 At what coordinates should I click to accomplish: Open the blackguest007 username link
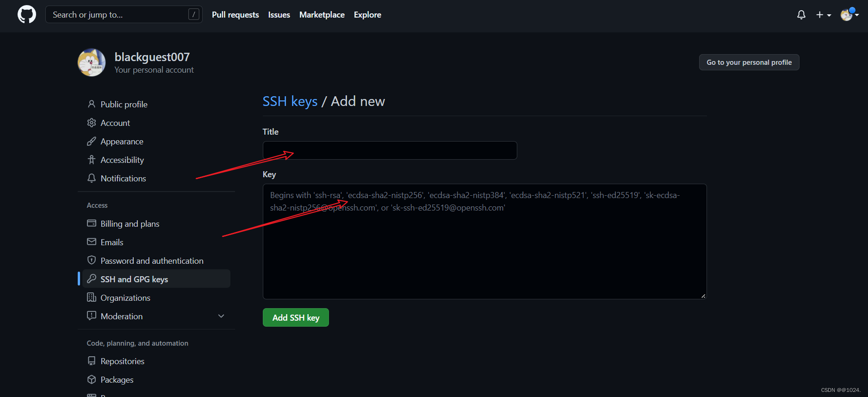coord(152,57)
